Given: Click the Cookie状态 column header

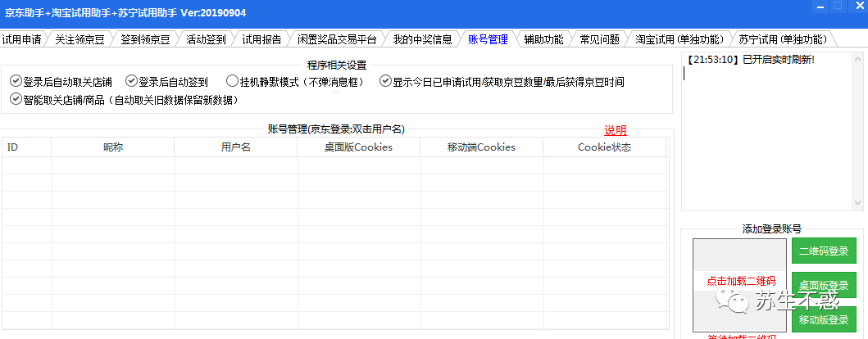Looking at the screenshot, I should (x=605, y=147).
